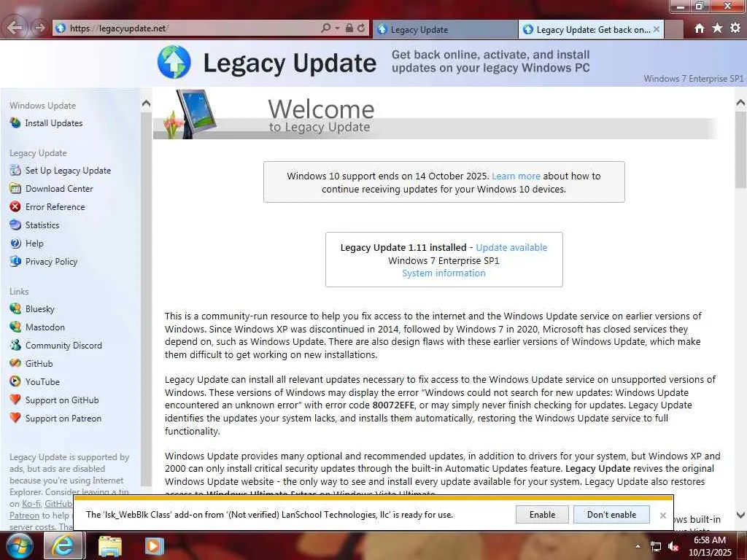Click the Learn more link

tap(516, 176)
